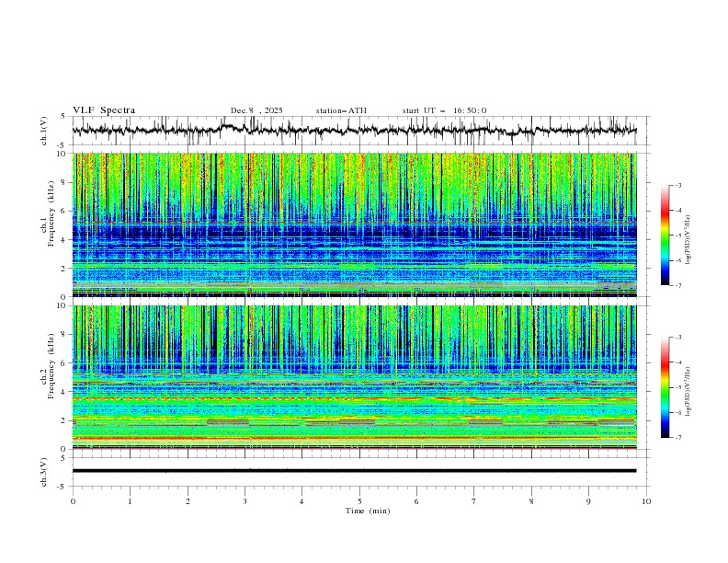This screenshot has width=728, height=563.
Task: Click the 5 minute tick on time axis
Action: pos(359,501)
